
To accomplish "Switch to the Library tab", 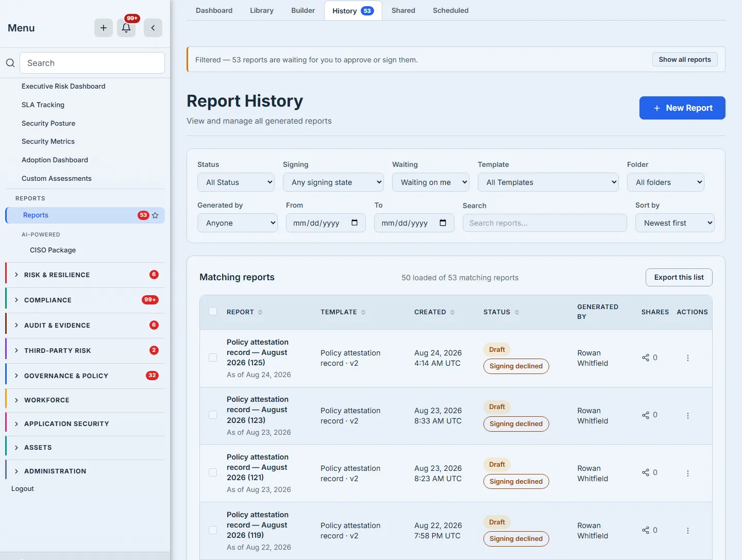I will (262, 10).
